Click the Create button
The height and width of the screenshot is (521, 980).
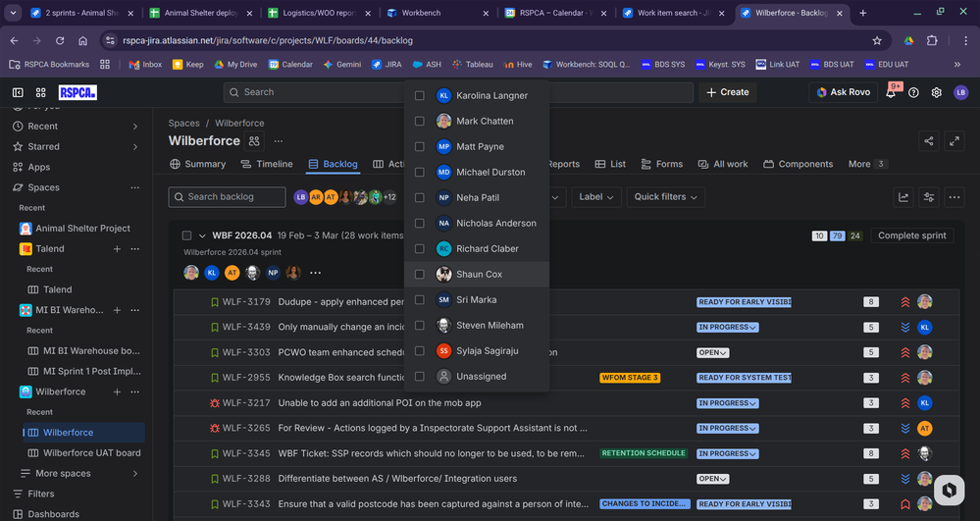(728, 92)
